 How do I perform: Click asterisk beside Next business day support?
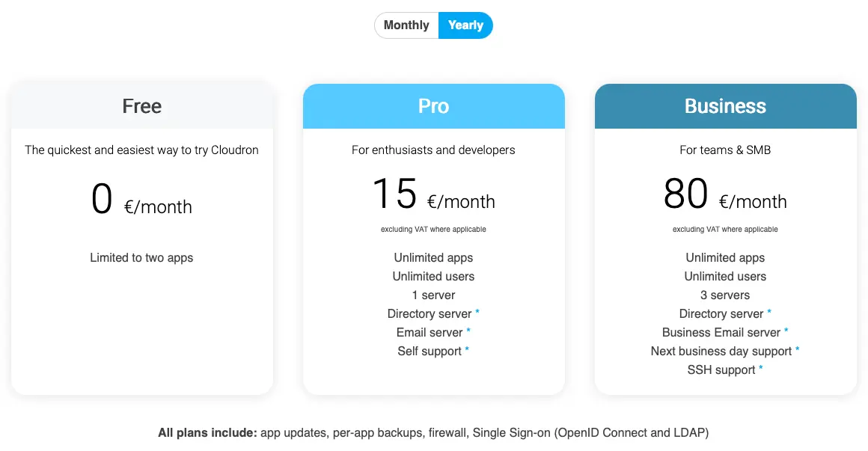[x=797, y=350]
